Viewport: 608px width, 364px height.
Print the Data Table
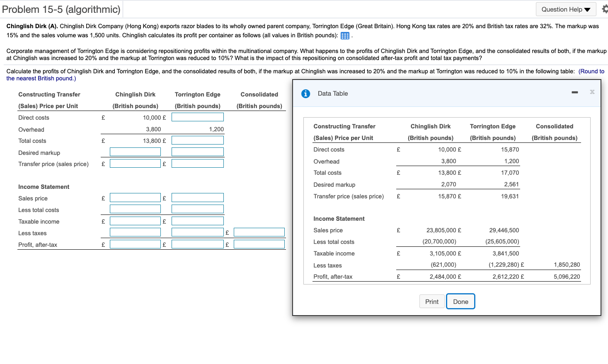[x=432, y=301]
